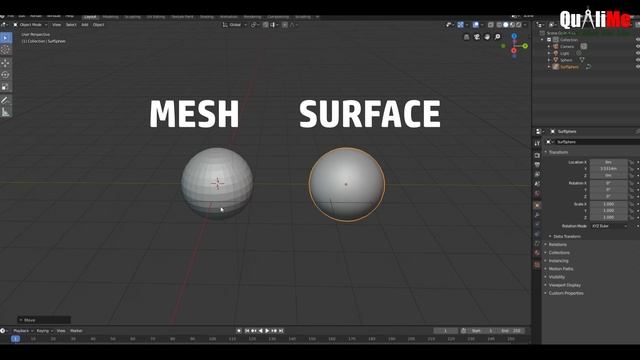Toggle visibility of SurfSphere in outliner
Screen dimensions: 640x360
point(638,67)
